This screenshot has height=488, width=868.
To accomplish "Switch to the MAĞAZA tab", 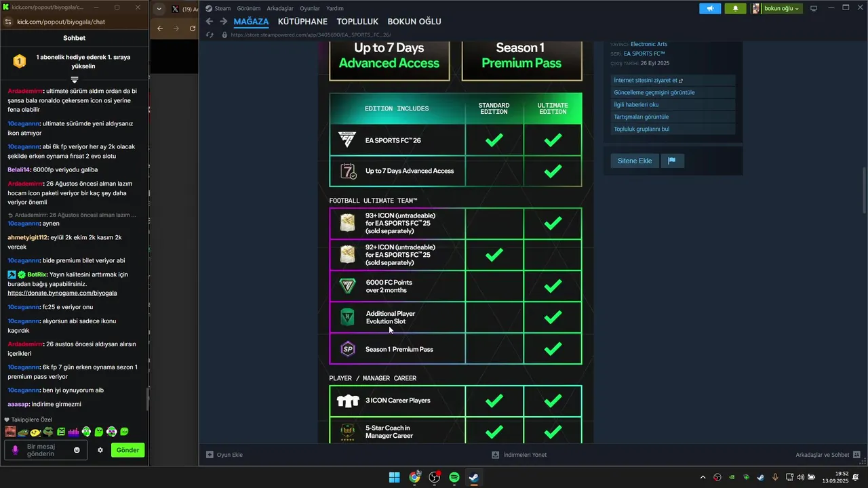I will (251, 22).
